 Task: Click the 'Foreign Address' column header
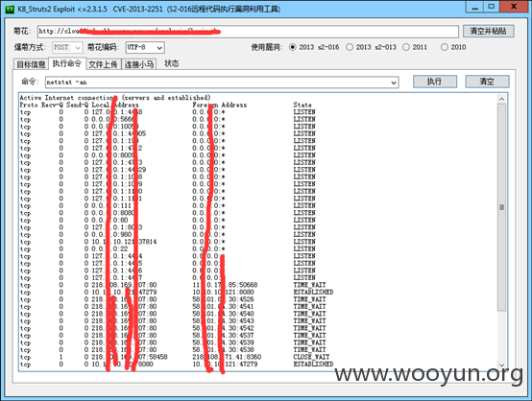coord(220,106)
